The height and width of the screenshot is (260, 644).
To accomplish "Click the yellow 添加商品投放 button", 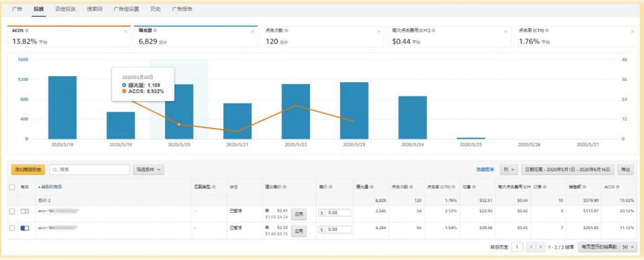I will coord(28,169).
